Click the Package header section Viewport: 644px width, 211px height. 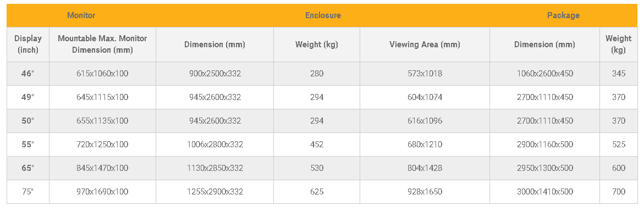pyautogui.click(x=563, y=15)
